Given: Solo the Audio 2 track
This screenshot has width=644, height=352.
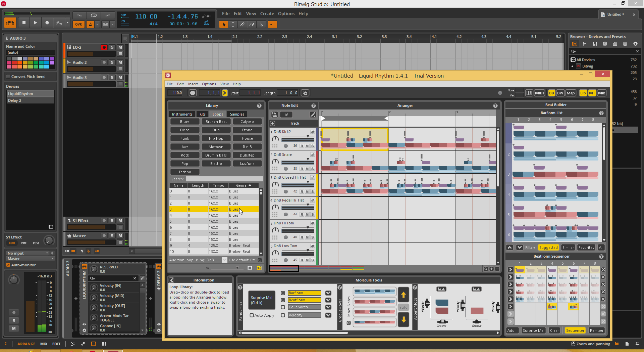Looking at the screenshot, I should [x=112, y=62].
